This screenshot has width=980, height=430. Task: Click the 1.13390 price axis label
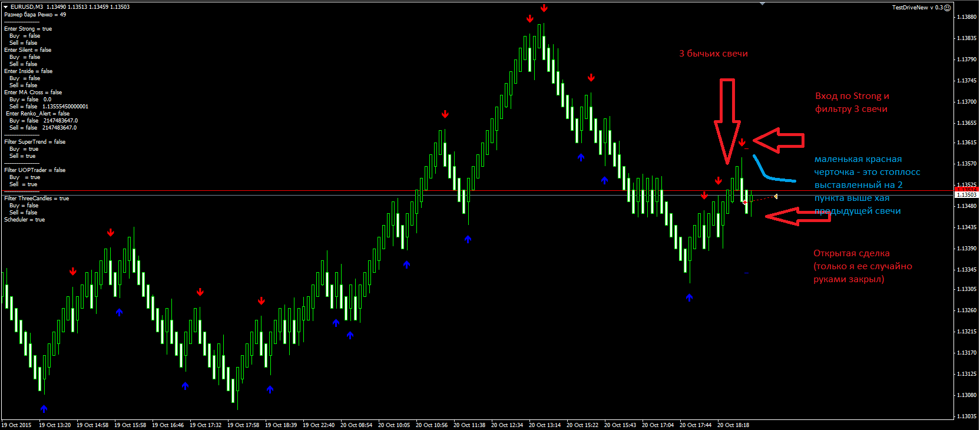(x=967, y=249)
